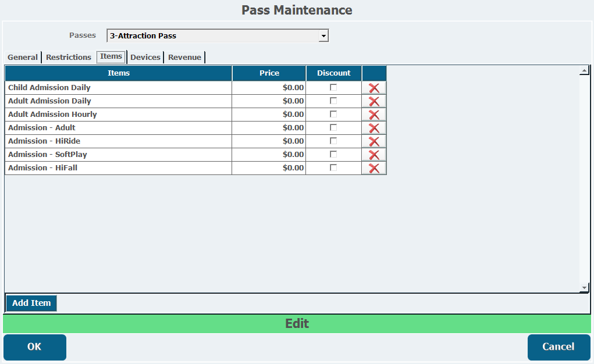594x364 pixels.
Task: Go to the Devices tab
Action: coord(145,57)
